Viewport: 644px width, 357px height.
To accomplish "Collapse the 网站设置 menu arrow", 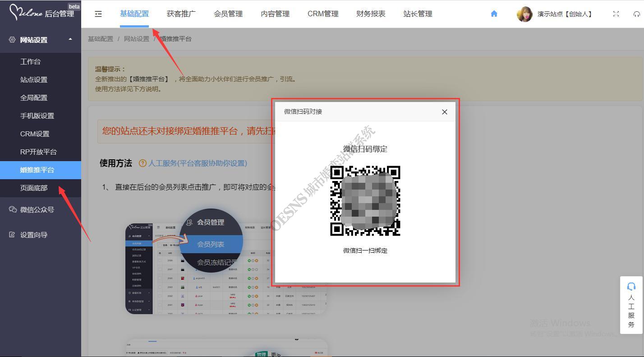I will tap(70, 39).
